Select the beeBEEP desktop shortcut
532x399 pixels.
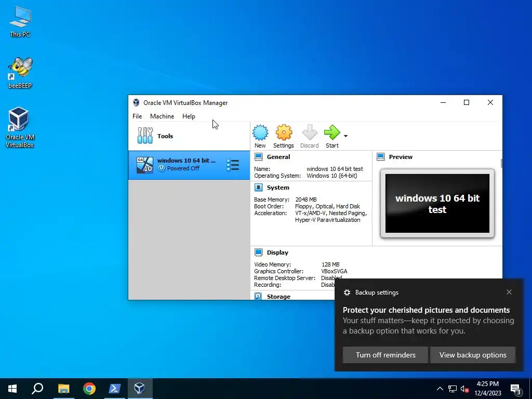click(20, 73)
